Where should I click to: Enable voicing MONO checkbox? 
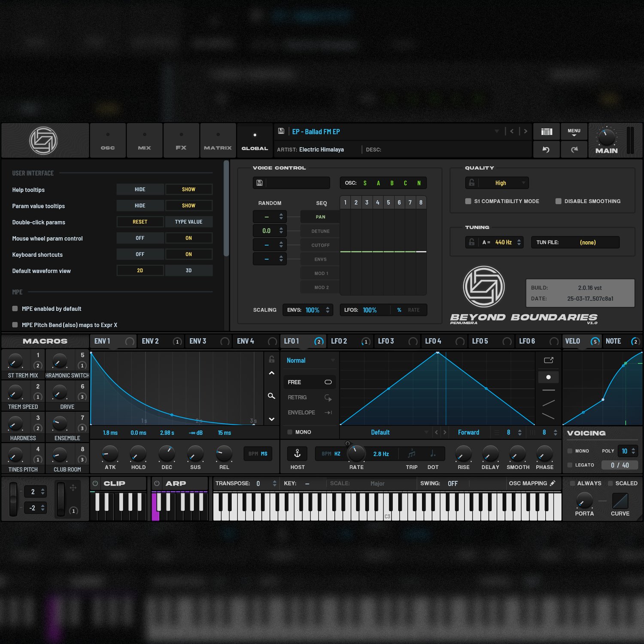pos(570,451)
